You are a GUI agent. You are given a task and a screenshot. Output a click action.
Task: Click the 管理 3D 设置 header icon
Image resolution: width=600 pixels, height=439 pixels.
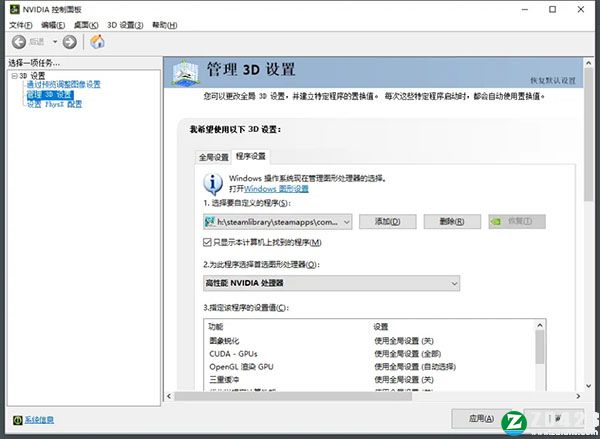(x=186, y=72)
